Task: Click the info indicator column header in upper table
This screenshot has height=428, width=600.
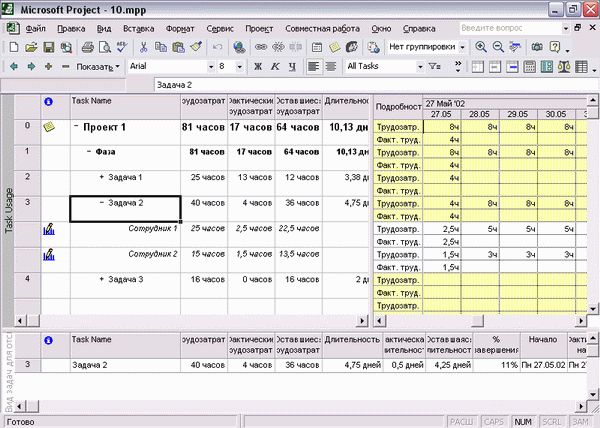Action: click(x=55, y=107)
